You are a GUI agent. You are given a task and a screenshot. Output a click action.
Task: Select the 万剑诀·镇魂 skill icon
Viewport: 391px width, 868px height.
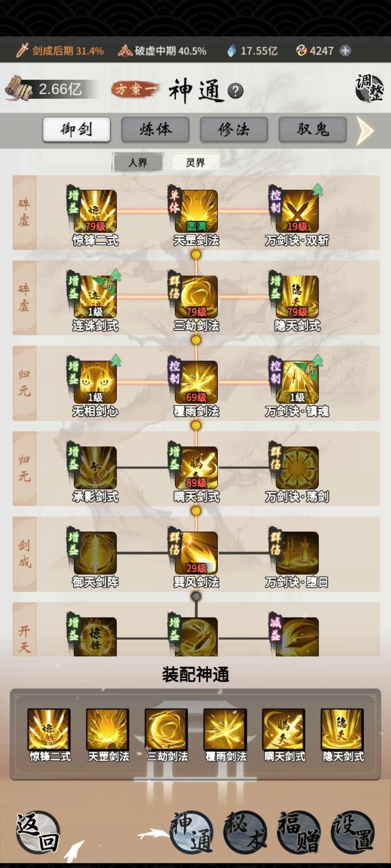pos(297,382)
